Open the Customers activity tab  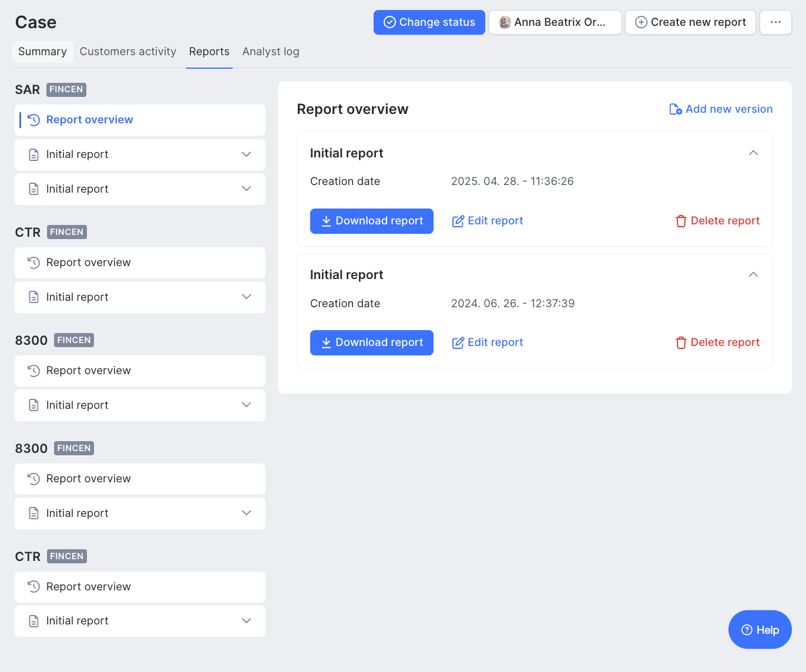point(128,52)
